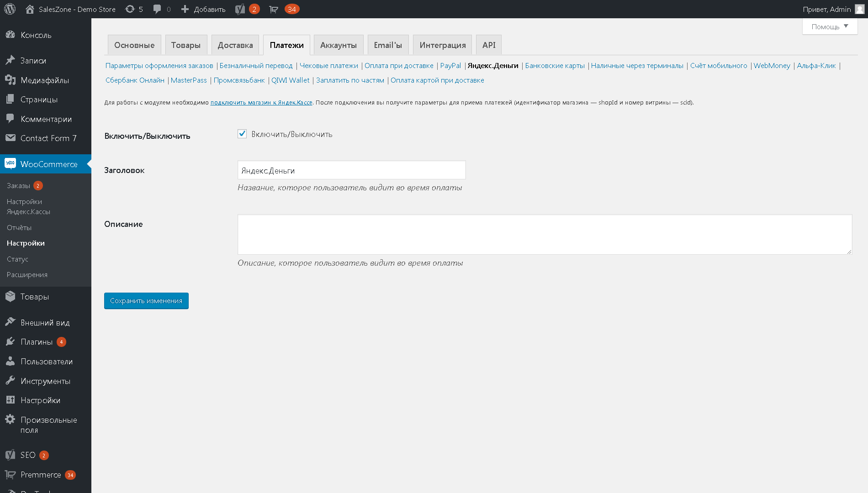Viewport: 868px width, 493px height.
Task: Open the Параметры оформления заказов link
Action: coord(159,66)
